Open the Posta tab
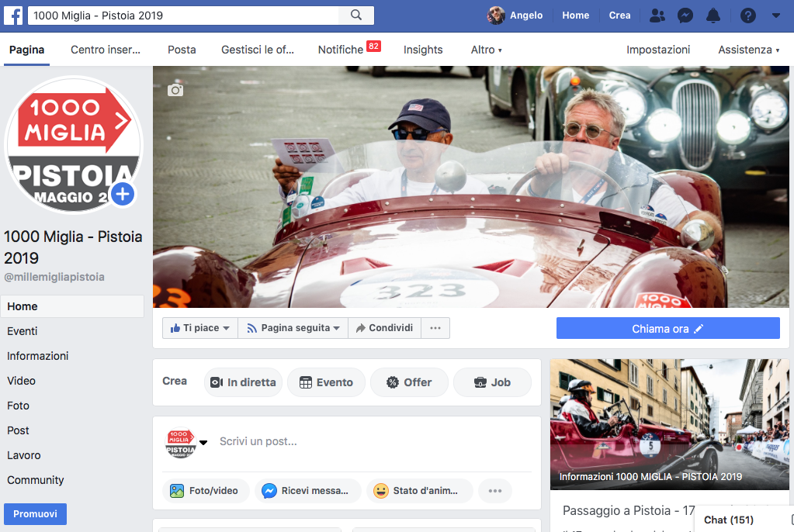The width and height of the screenshot is (794, 532). click(x=182, y=50)
